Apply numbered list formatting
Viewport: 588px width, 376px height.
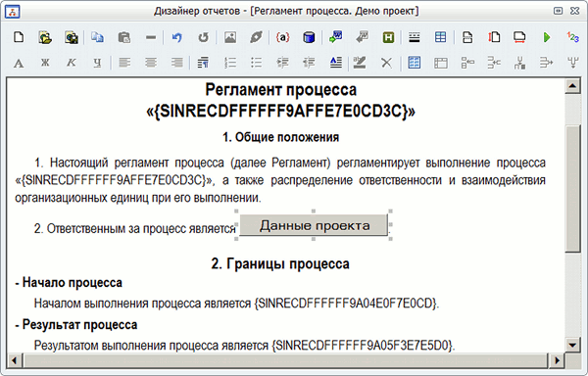230,63
